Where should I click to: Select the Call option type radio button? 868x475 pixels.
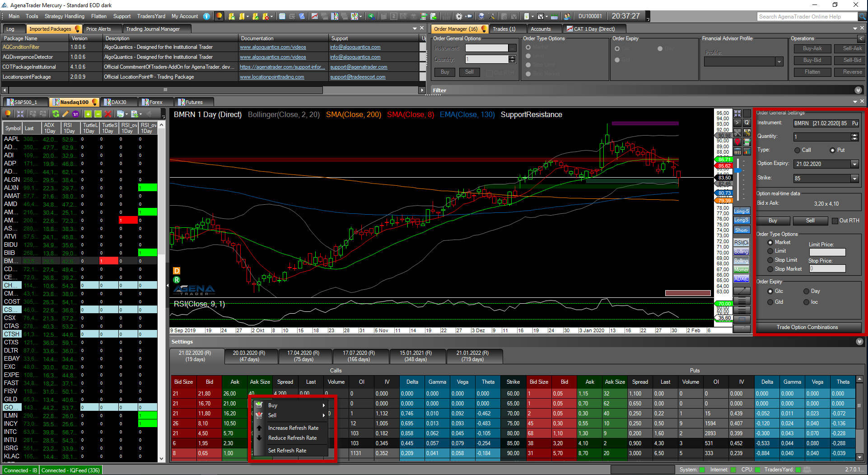[797, 150]
